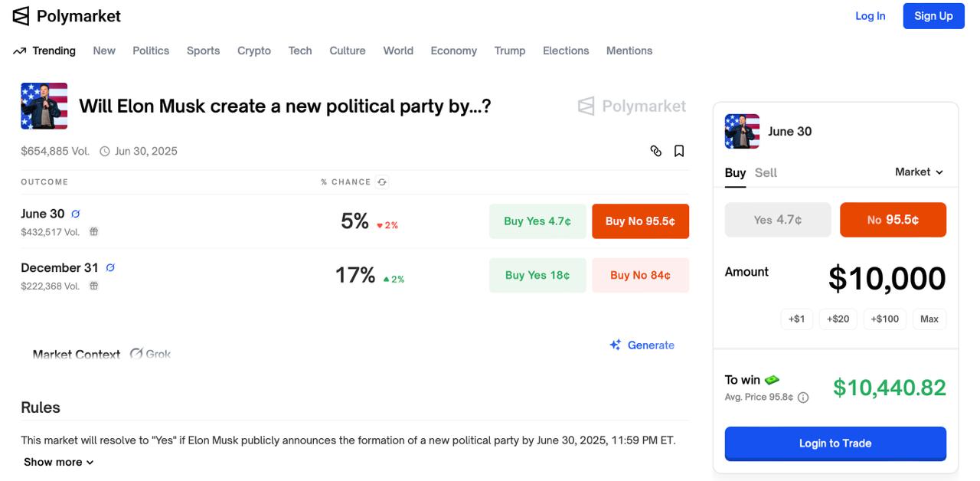Add +$100 to the amount
Viewport: 980px width, 481px height.
[885, 319]
